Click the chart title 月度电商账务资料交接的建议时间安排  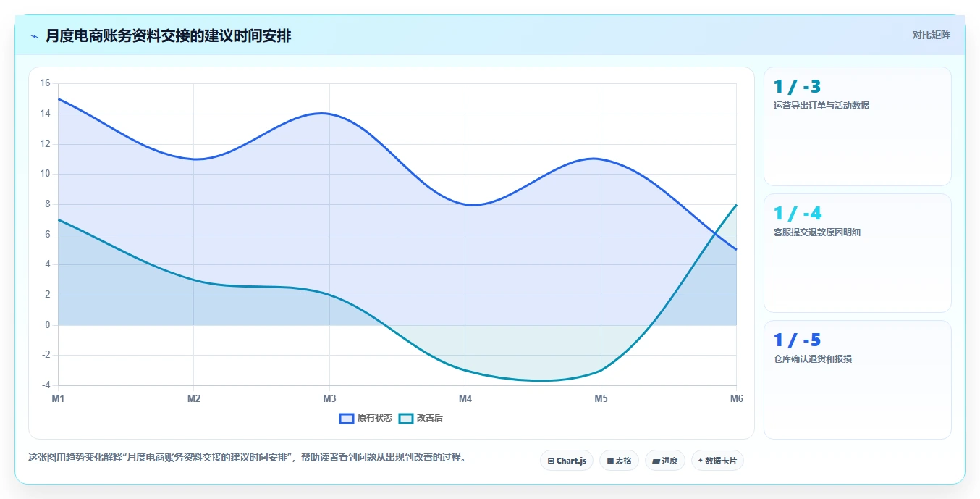[169, 36]
